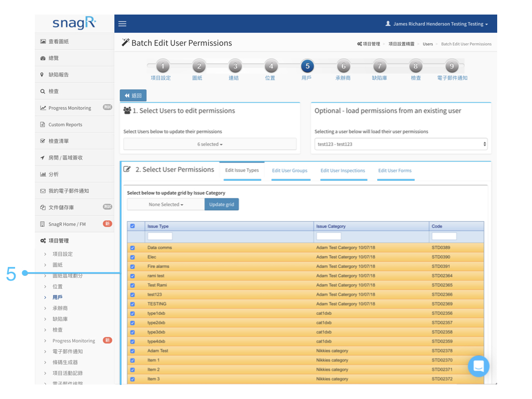Click the 項目管理 breadcrumb link
This screenshot has width=532, height=399.
pos(368,44)
